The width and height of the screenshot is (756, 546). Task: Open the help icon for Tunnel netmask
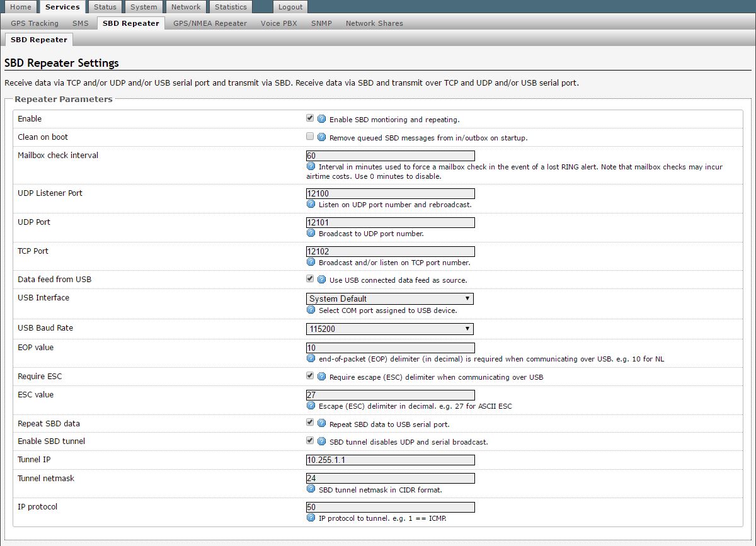coord(311,490)
